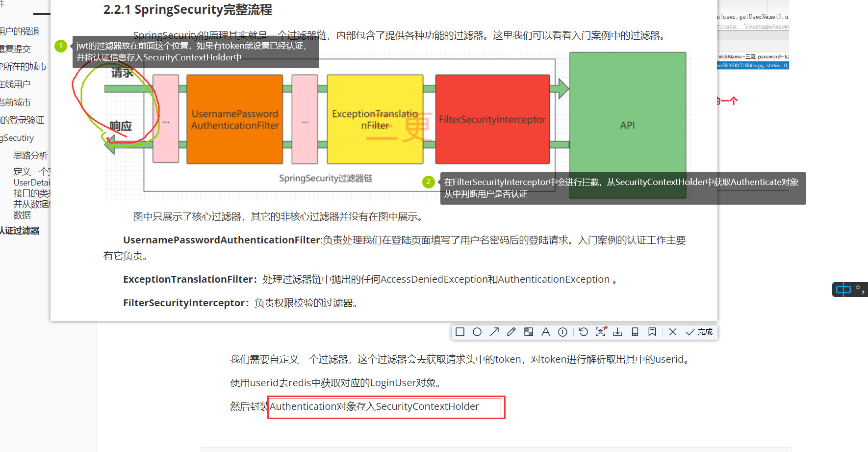Open the screen text translate tool
The height and width of the screenshot is (452, 868).
[x=601, y=332]
